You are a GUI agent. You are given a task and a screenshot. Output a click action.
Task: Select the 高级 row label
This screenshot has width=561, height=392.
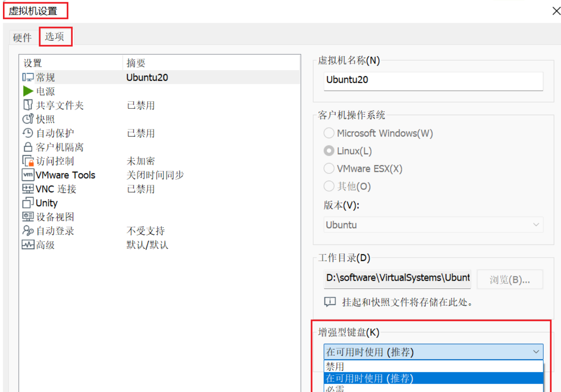click(45, 245)
